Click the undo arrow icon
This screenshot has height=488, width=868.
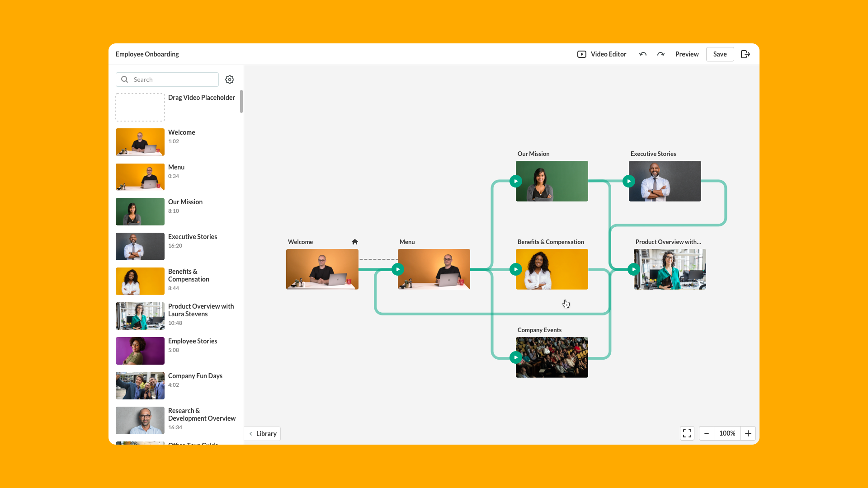coord(642,54)
